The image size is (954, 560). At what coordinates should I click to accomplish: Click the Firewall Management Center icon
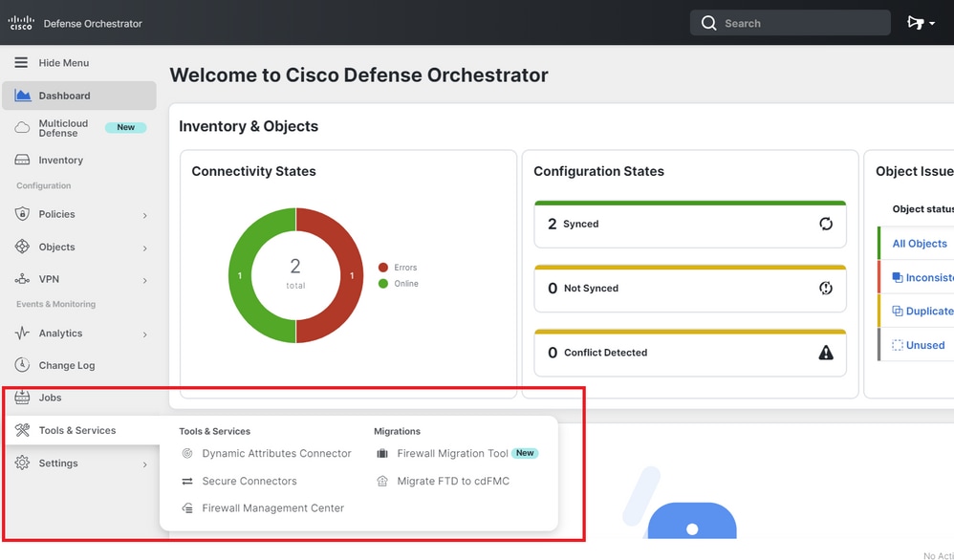coord(187,508)
